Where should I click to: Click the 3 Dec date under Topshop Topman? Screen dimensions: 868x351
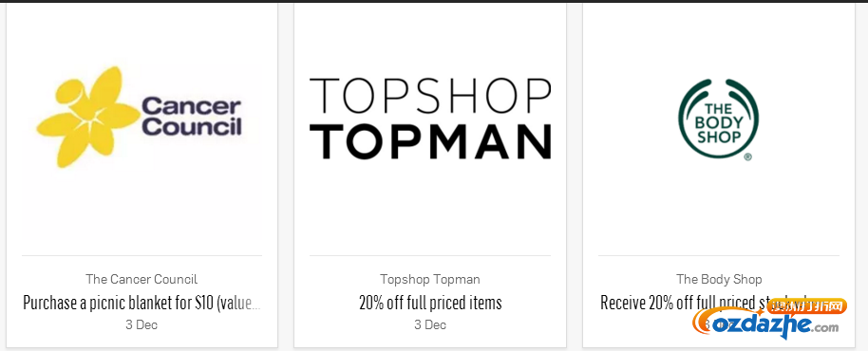(x=430, y=325)
